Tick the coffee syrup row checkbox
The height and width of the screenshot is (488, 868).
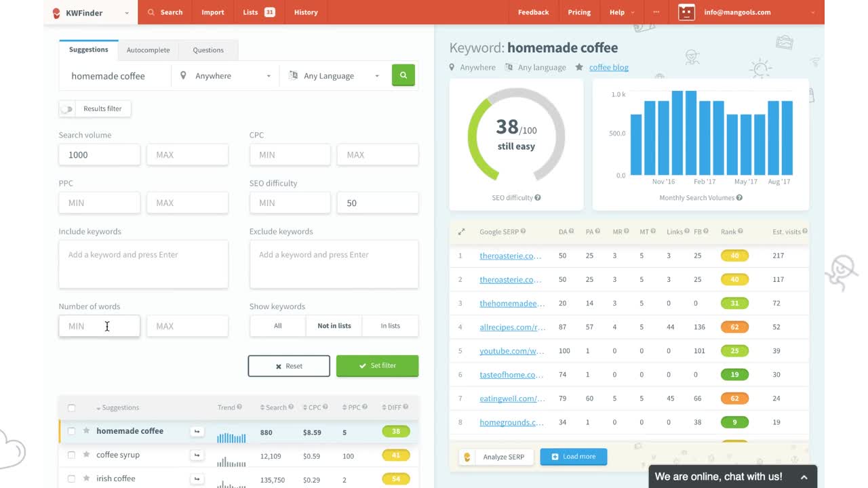[71, 455]
